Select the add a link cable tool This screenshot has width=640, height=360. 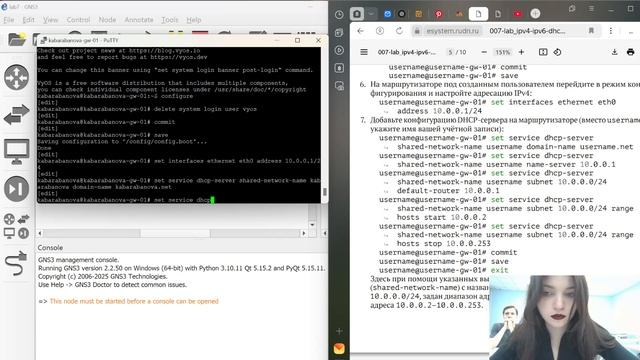pos(16,263)
